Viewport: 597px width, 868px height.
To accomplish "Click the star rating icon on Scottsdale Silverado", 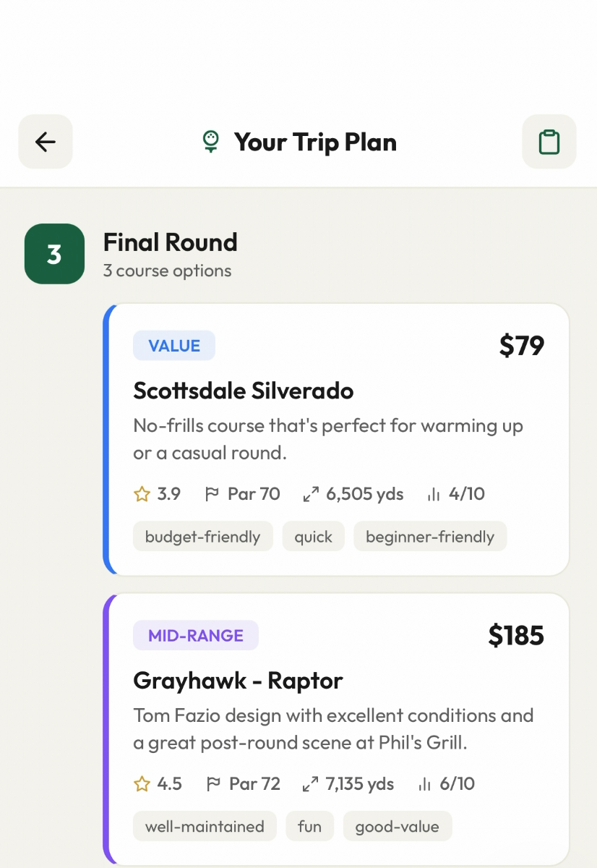I will pyautogui.click(x=142, y=495).
